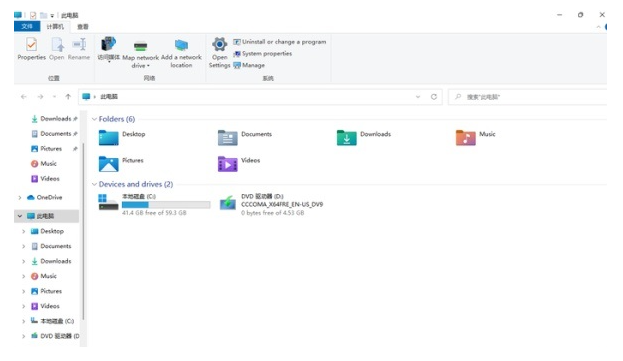
Task: Open the 文件 File tab
Action: (x=27, y=26)
